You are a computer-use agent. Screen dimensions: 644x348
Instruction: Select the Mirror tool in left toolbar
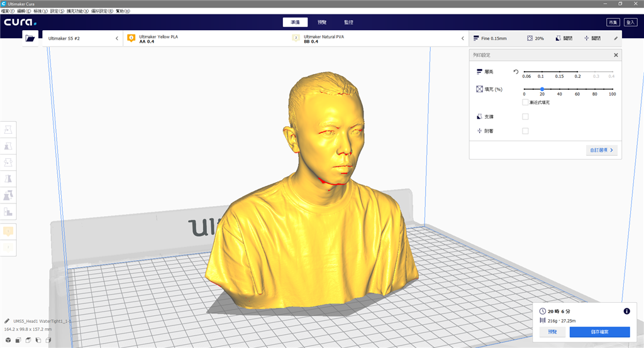[x=9, y=178]
